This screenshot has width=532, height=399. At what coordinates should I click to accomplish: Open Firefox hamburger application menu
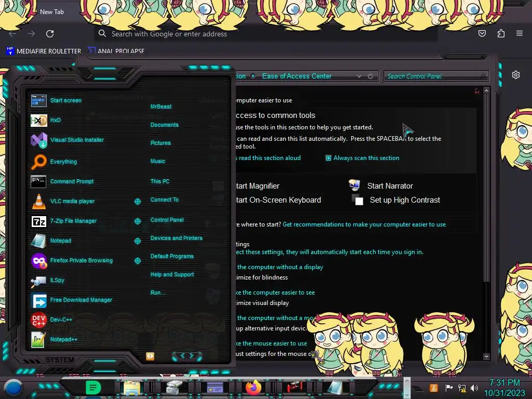click(x=520, y=33)
